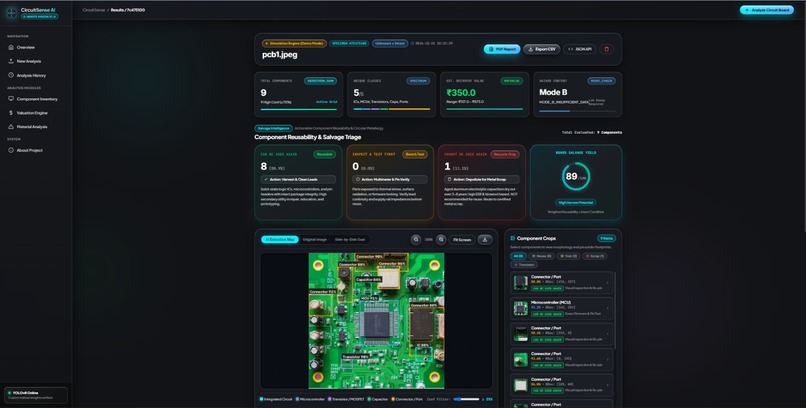The width and height of the screenshot is (806, 408).
Task: Switch to AI Detection Map tab
Action: pyautogui.click(x=280, y=239)
